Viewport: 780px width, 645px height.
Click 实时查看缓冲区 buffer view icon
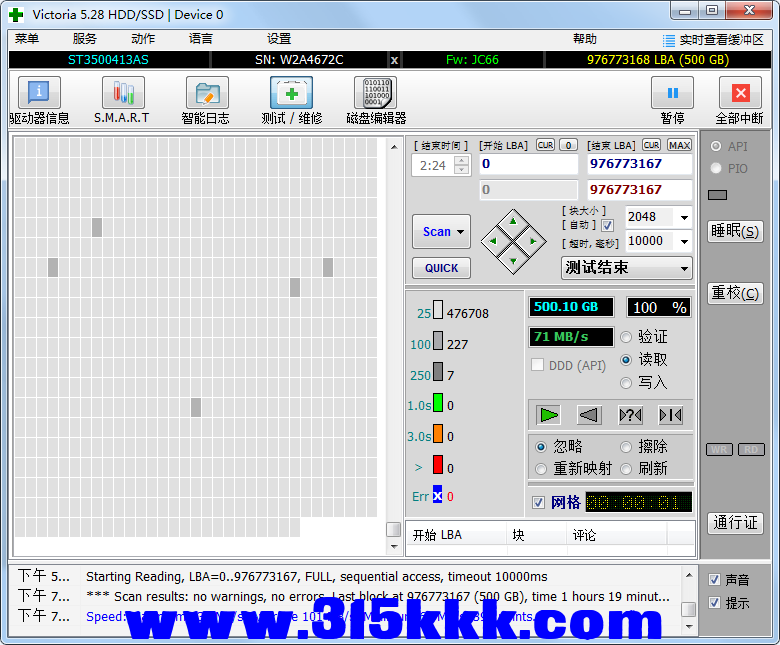[x=669, y=40]
